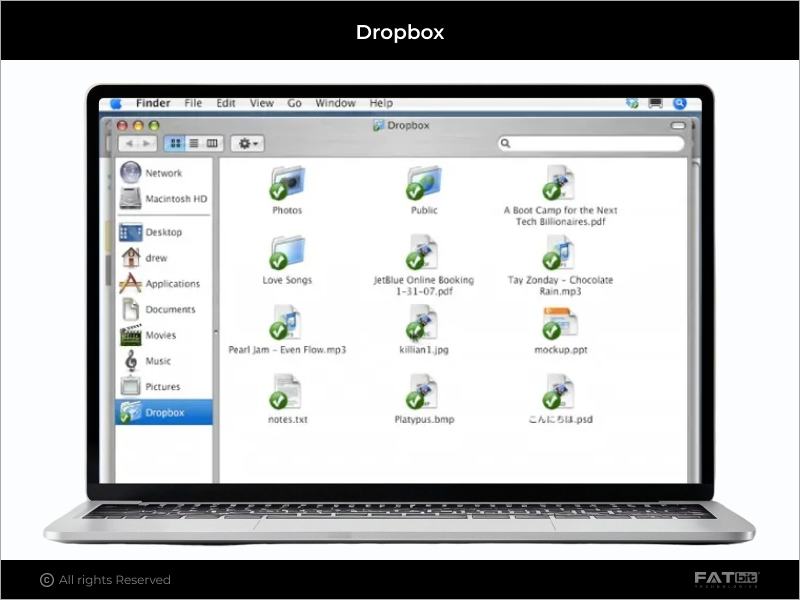Click the mockup.ppt file name
This screenshot has width=800, height=600.
tap(561, 350)
